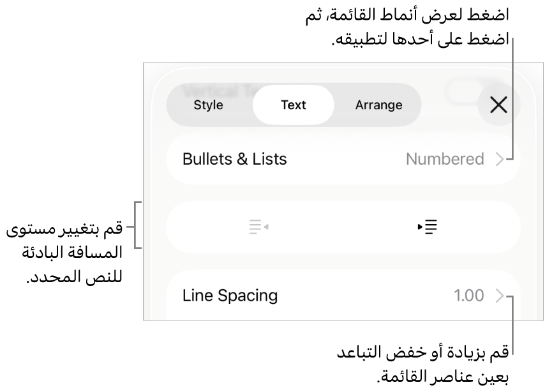Toggle the faded Vertical Text switch

[x=463, y=91]
